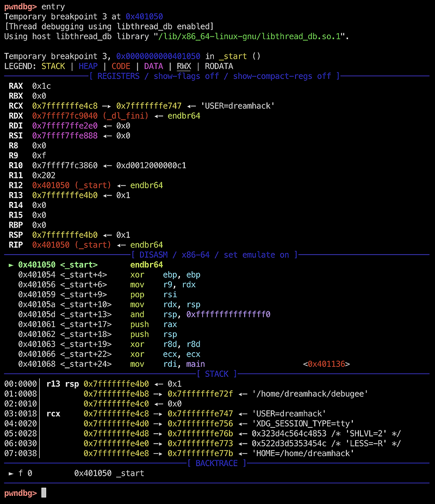
Task: Click the RSP register label
Action: pos(16,235)
